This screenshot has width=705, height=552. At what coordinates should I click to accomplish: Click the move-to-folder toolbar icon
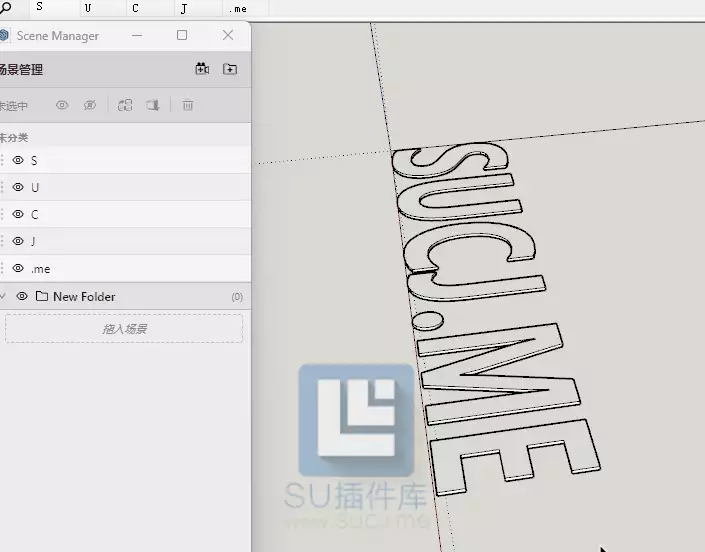click(x=153, y=105)
